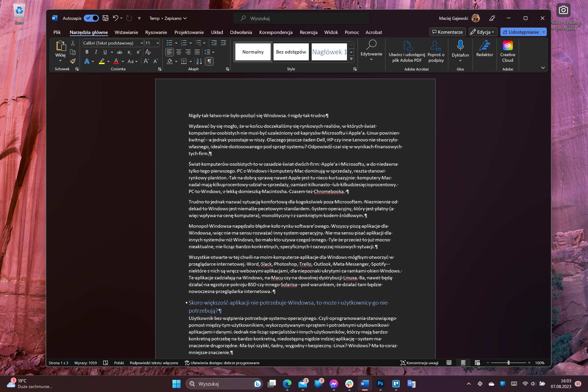Open the Plik menu
Viewport: 588px width, 392px height.
[57, 32]
